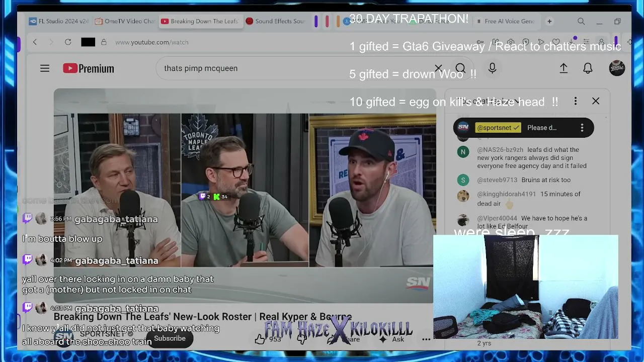Like the video with thumbs up

coord(260,339)
